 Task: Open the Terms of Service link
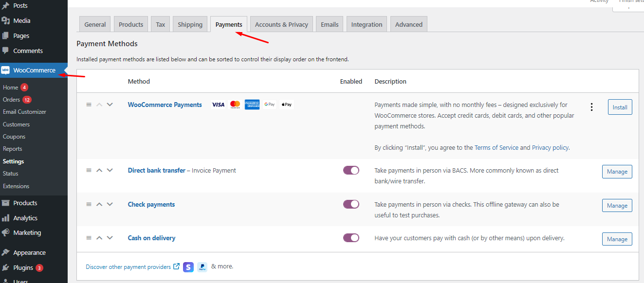click(x=497, y=147)
